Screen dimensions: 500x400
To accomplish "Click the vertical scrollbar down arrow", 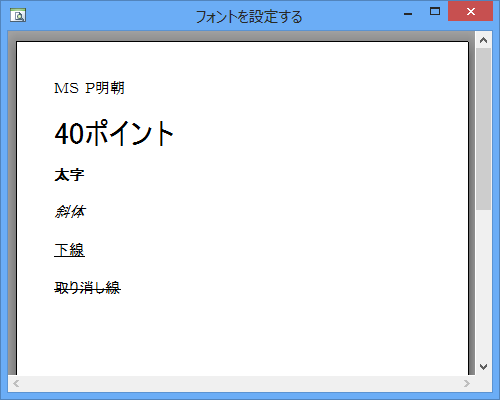I will click(x=483, y=367).
